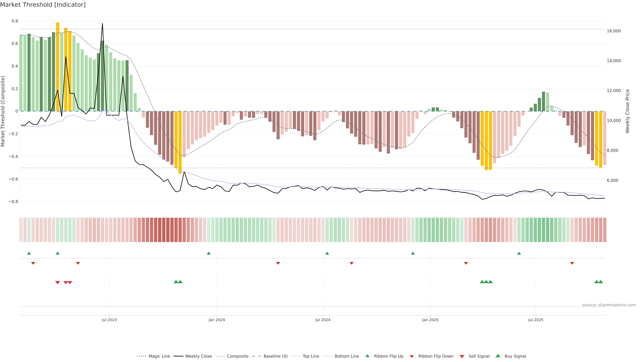
Task: Click the source: sharemaestro.com text
Action: coord(609,305)
